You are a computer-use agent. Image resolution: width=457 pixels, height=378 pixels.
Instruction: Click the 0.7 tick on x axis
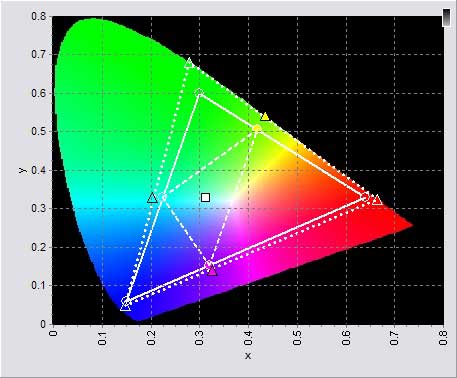(395, 338)
